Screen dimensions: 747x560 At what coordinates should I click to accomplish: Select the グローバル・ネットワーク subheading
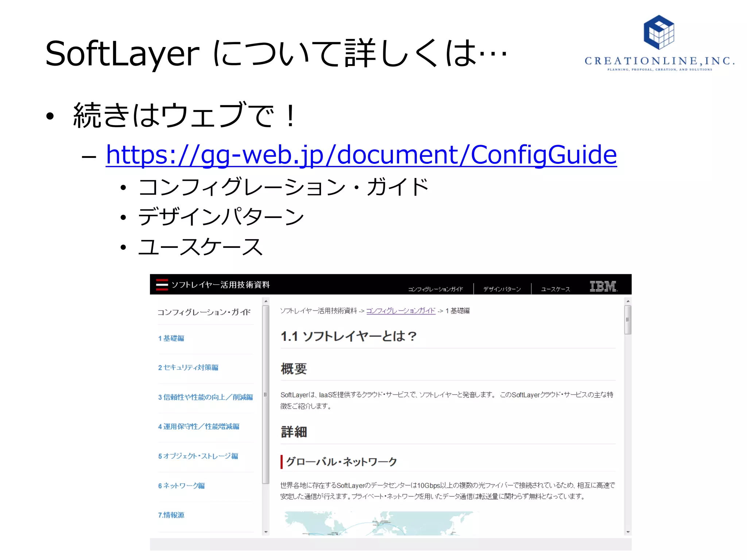pos(341,462)
